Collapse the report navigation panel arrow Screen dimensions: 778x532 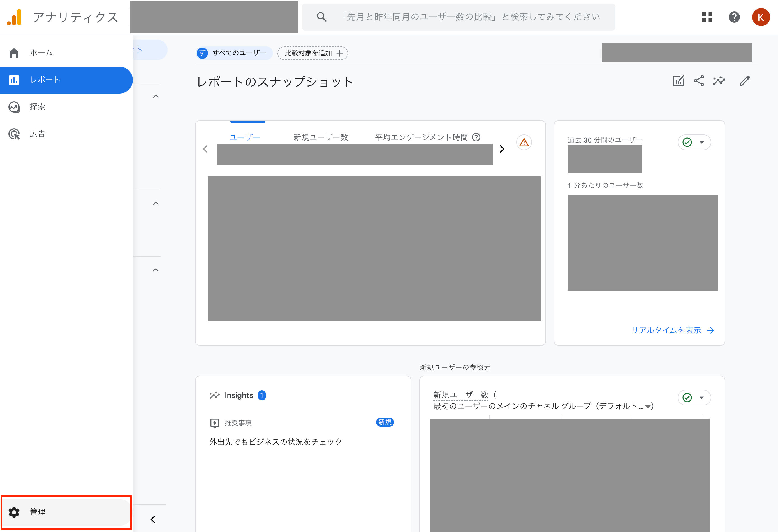click(x=153, y=519)
